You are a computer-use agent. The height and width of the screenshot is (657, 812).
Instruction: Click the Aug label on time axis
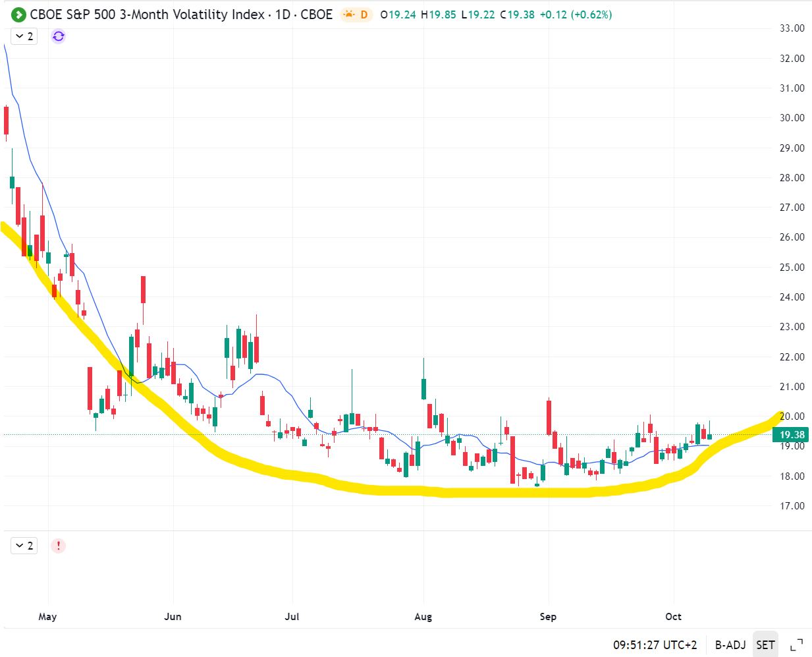tap(423, 617)
